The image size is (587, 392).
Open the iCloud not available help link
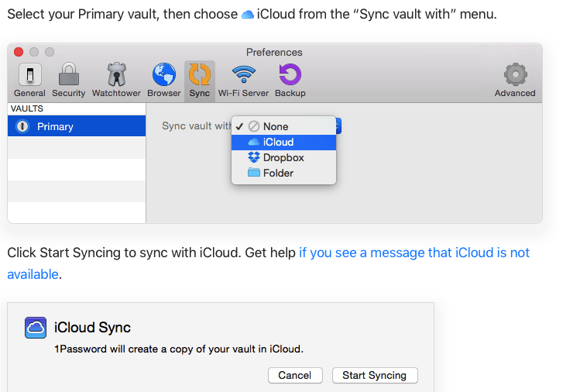pos(268,263)
